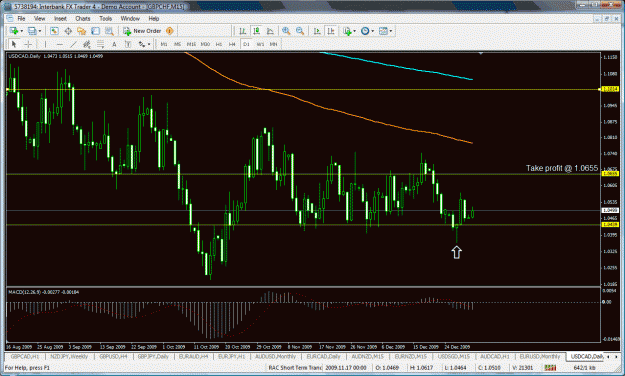The image size is (625, 376).
Task: Expand the Profiles dropdown arrow
Action: (x=39, y=31)
